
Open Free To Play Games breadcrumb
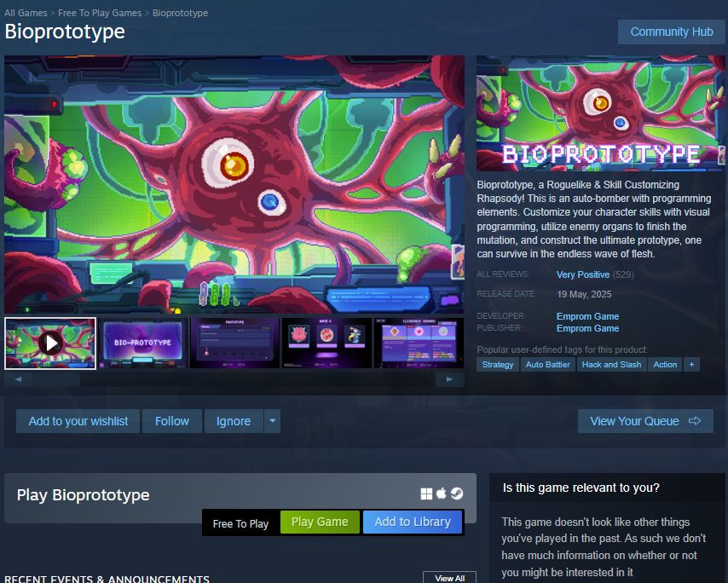click(100, 13)
